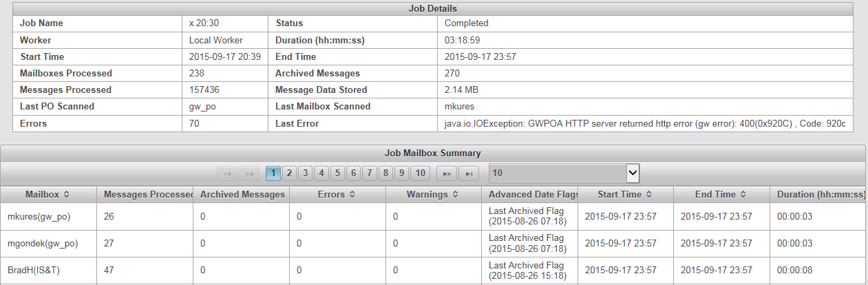Open page 5 in the paginator
This screenshot has width=868, height=285.
click(x=338, y=173)
